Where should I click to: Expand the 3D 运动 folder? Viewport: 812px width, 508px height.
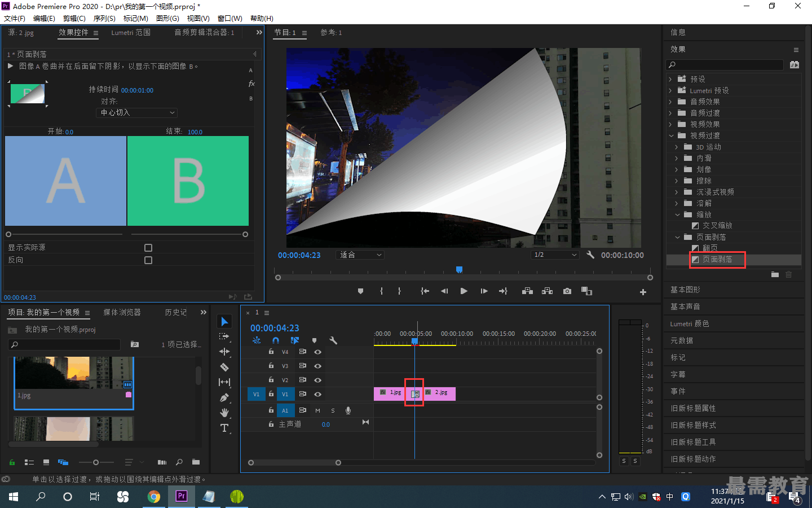tap(677, 147)
